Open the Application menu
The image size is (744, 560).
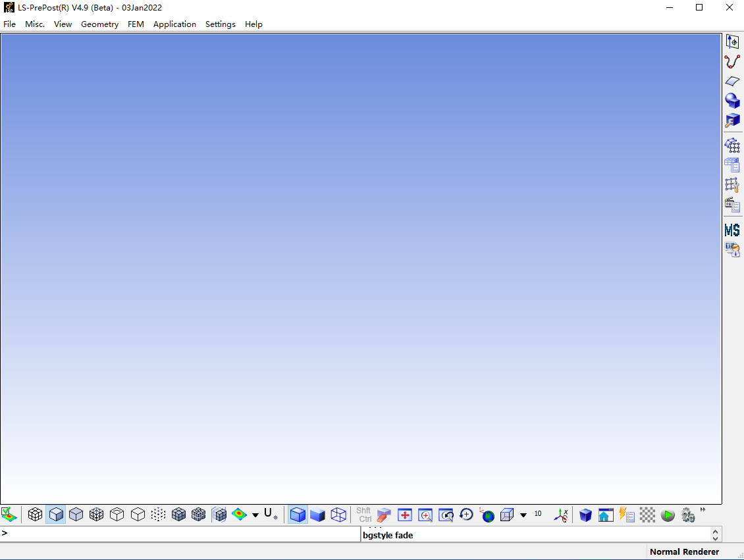[174, 24]
